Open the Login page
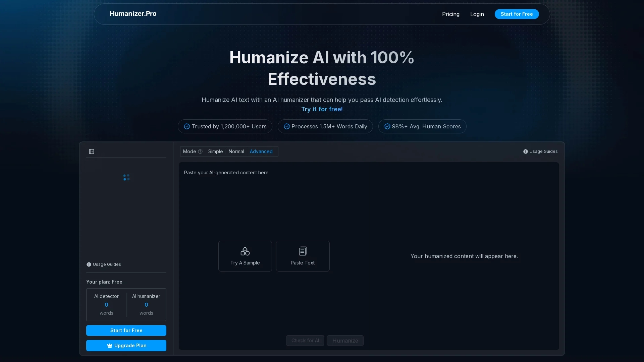 [477, 14]
